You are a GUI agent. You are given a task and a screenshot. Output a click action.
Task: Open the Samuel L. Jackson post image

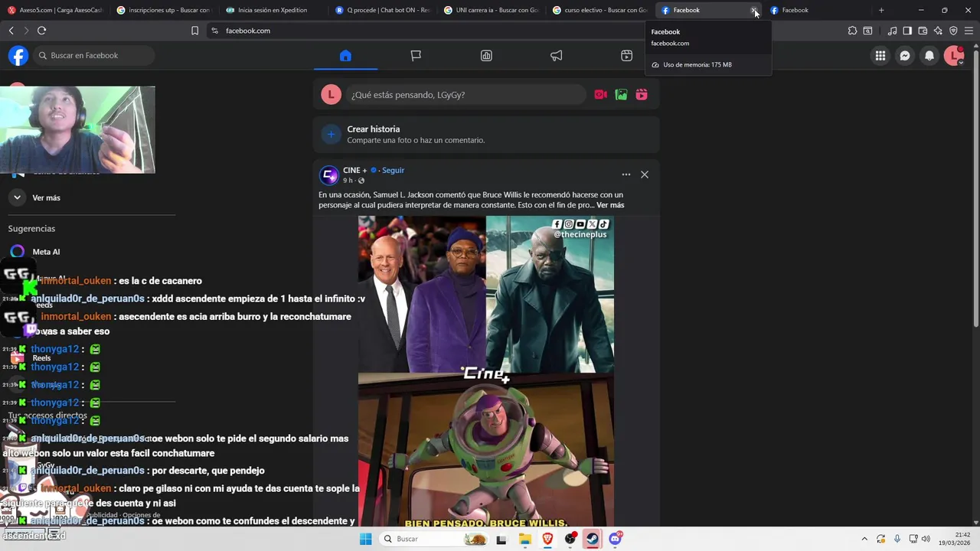point(486,371)
